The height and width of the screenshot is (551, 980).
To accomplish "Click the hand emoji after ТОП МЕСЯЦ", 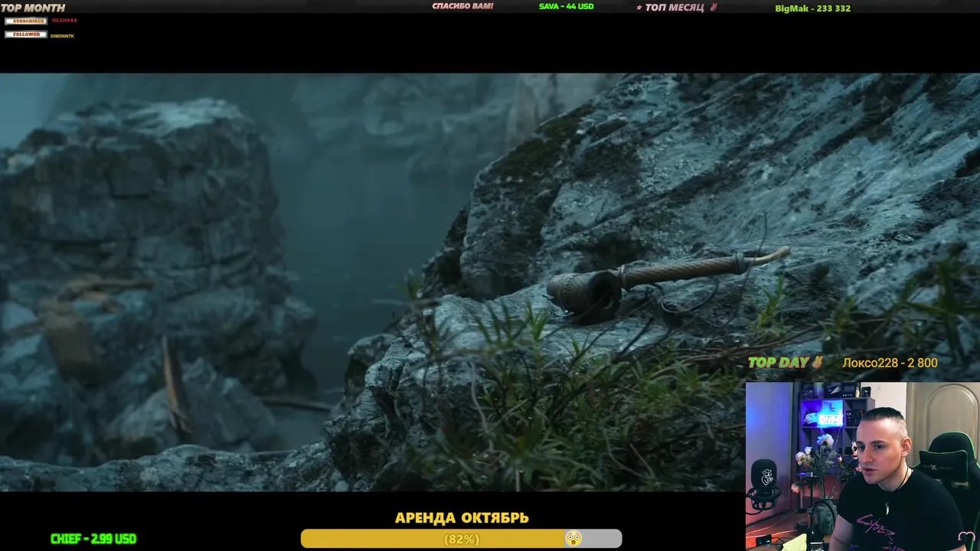I will (x=714, y=8).
